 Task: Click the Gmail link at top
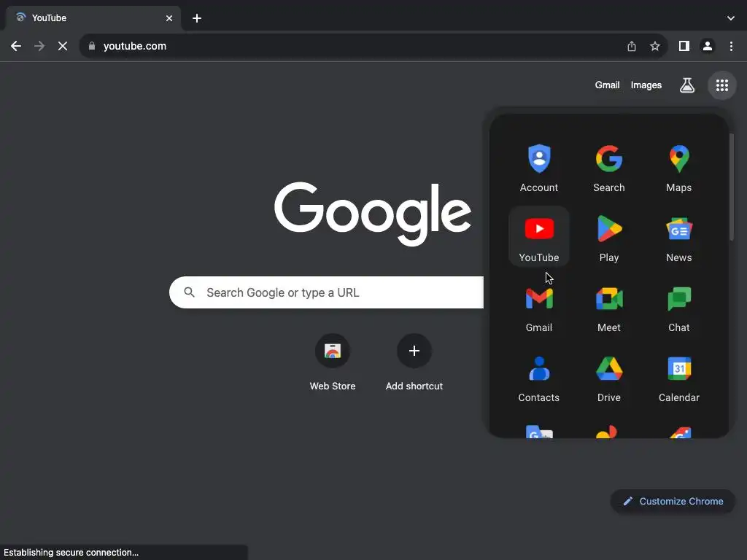point(607,85)
